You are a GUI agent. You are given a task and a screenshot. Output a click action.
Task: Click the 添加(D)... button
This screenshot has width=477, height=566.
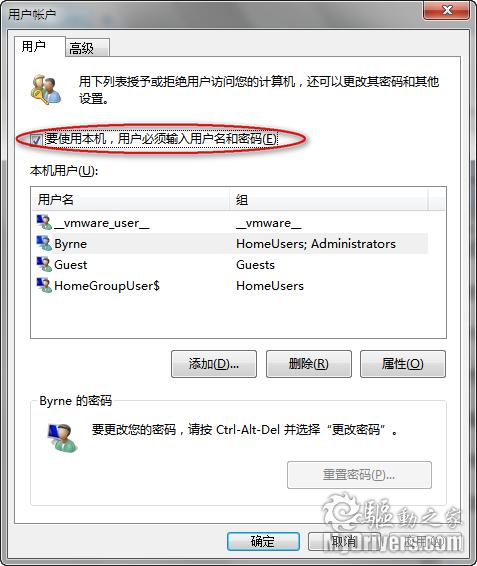point(214,364)
